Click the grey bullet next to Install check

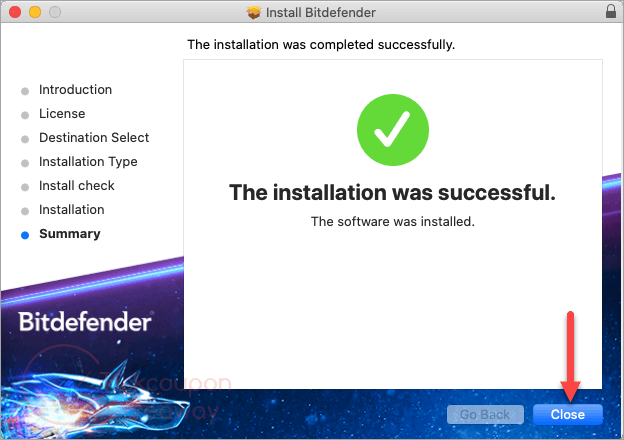tap(25, 187)
